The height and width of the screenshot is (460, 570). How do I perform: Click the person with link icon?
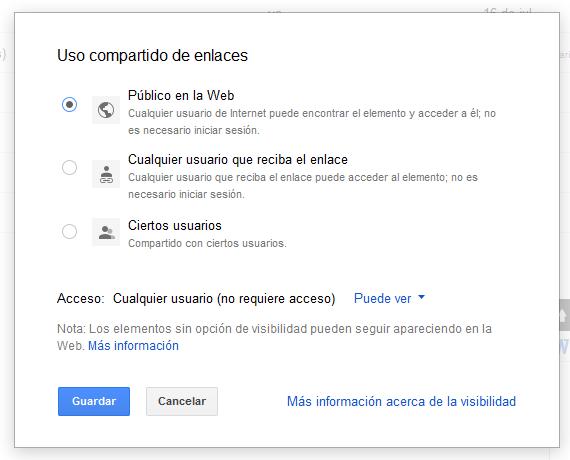coord(106,174)
